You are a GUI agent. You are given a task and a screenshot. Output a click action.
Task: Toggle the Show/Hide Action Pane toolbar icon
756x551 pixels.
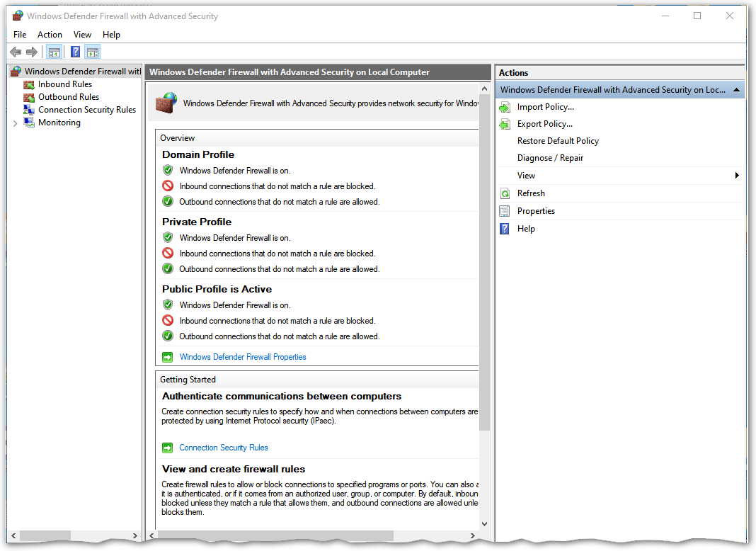93,52
